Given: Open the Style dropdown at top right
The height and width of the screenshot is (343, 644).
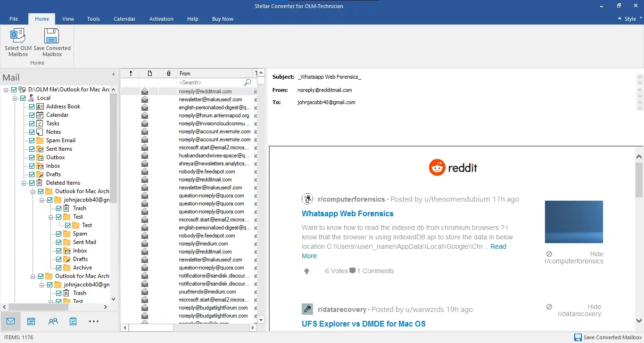Looking at the screenshot, I should click(633, 19).
